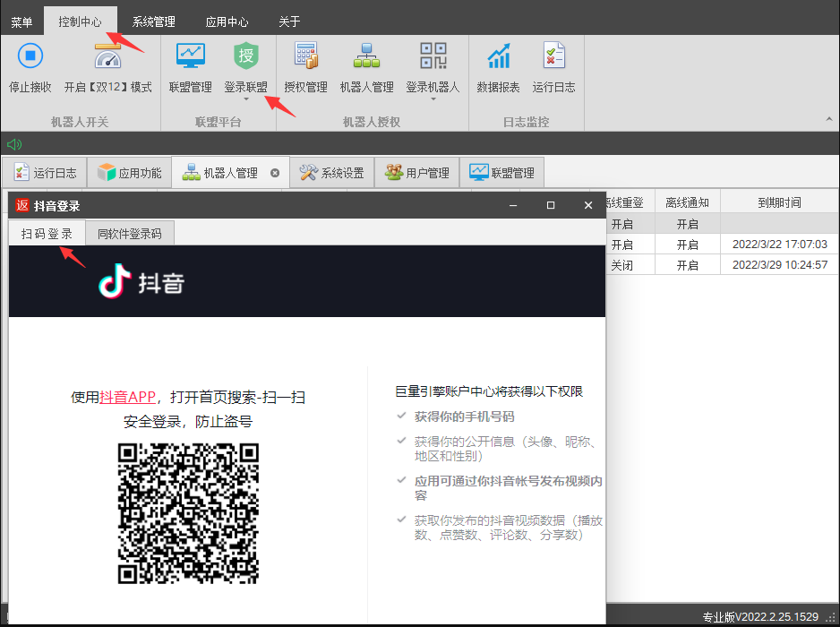Click the 关闭 cell in the table
The width and height of the screenshot is (840, 627).
coord(622,265)
